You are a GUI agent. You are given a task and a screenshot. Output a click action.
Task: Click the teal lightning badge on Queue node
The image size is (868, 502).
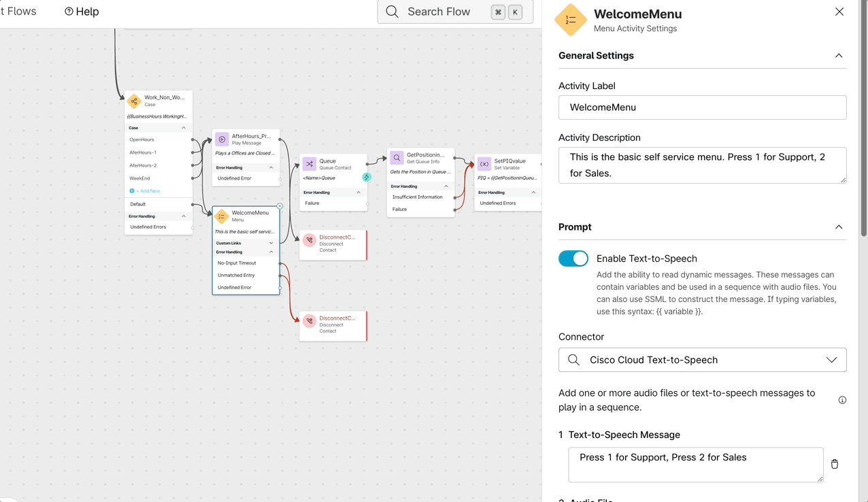367,178
